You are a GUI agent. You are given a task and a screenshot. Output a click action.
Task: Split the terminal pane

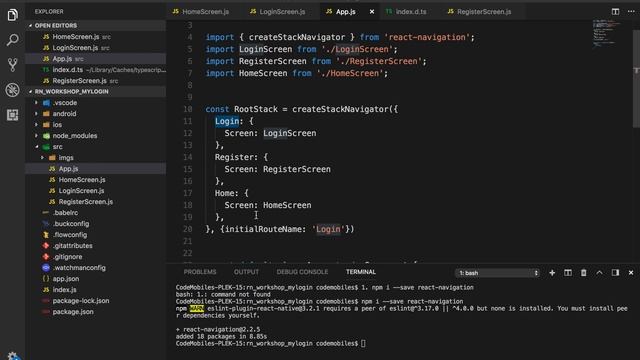pyautogui.click(x=568, y=273)
